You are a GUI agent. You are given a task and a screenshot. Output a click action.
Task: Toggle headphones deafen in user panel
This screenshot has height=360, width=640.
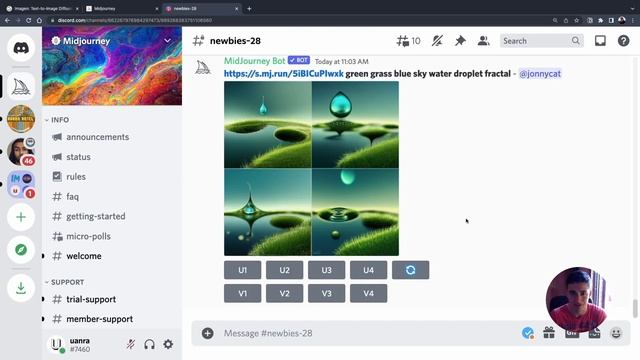pyautogui.click(x=149, y=344)
